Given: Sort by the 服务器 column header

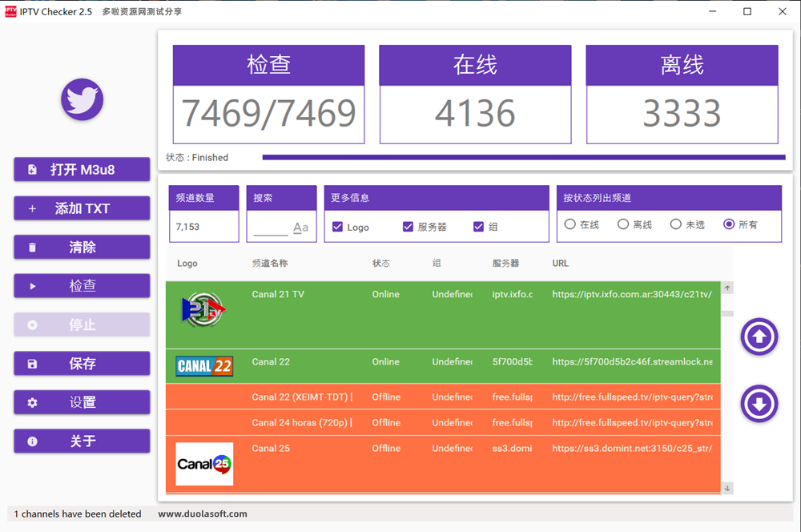Looking at the screenshot, I should [x=505, y=264].
